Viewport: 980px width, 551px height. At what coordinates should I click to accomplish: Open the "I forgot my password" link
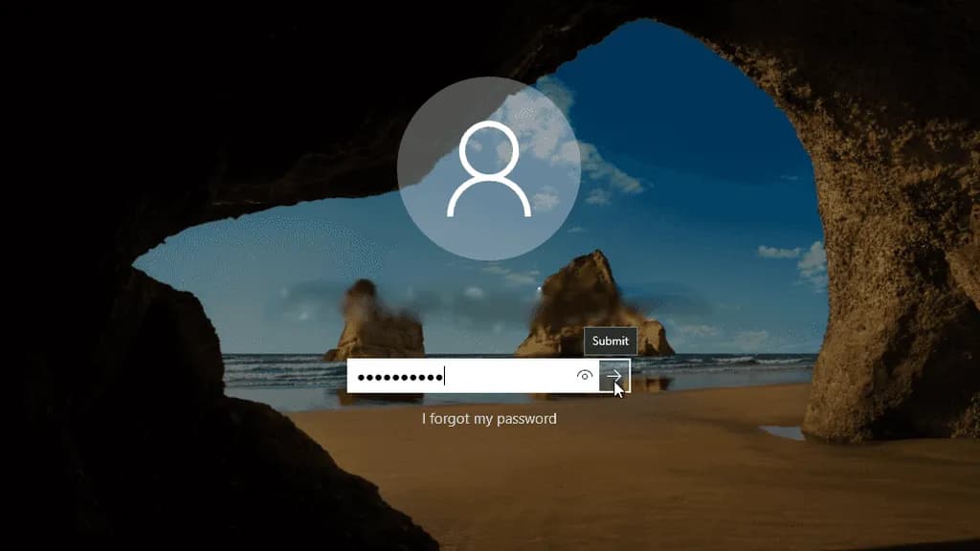489,419
